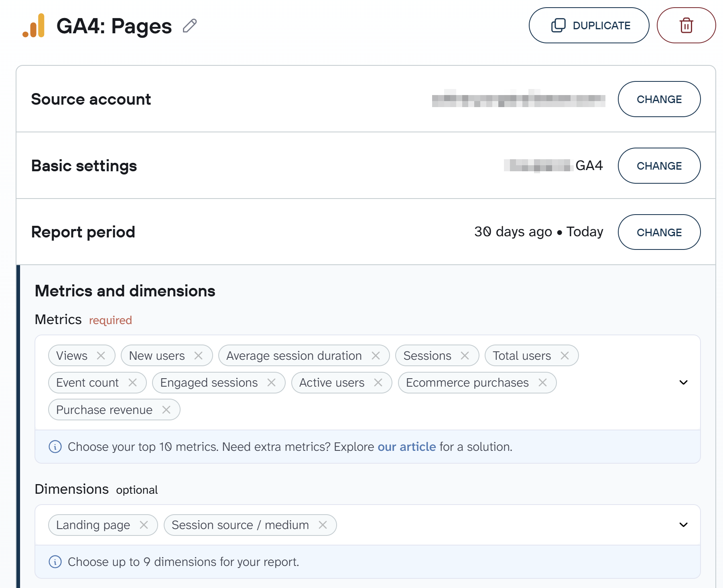Remove Average session duration metric

pyautogui.click(x=376, y=356)
